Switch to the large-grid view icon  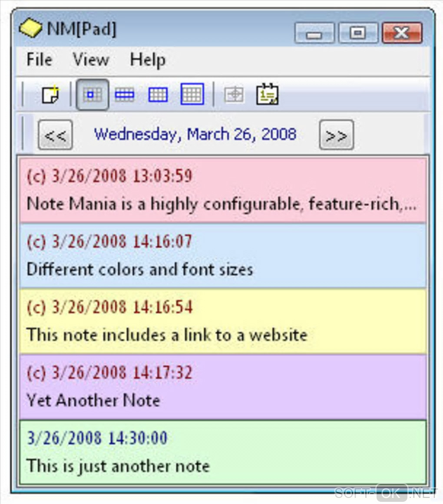pos(192,94)
